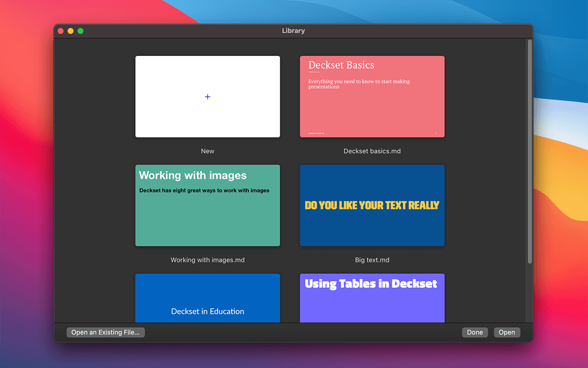Click the 'Big text.md' file name

372,260
